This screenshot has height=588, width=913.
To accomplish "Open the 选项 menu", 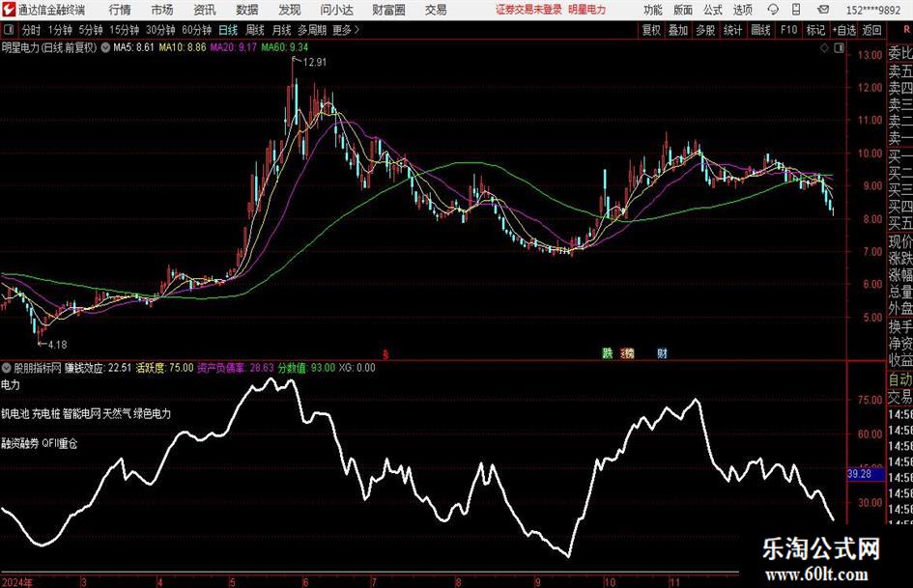I will click(x=742, y=10).
